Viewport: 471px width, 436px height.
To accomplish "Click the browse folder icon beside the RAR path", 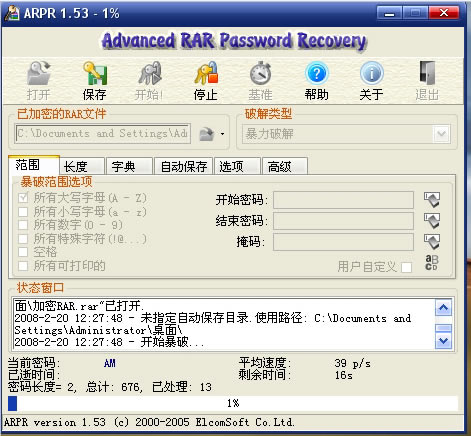I will point(206,134).
